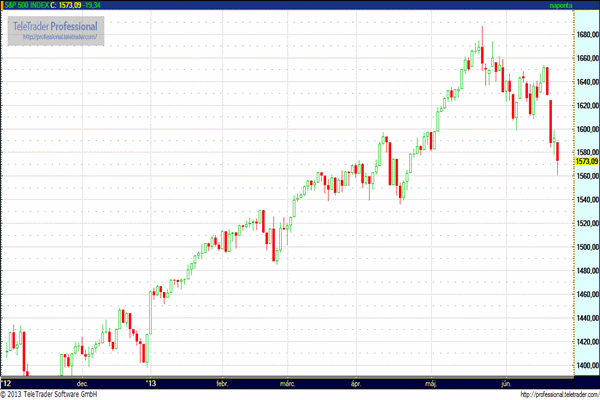Click the -19,34 change value in header
Viewport: 600px width, 400px height.
coord(122,5)
